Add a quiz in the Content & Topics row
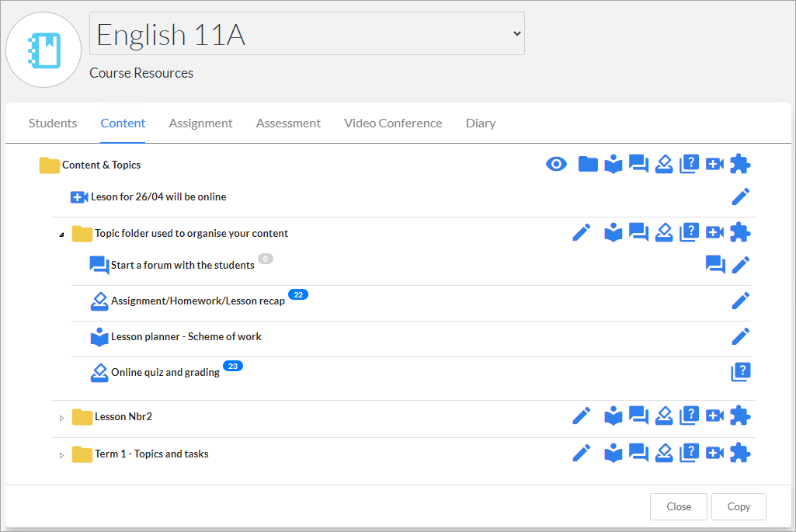The image size is (796, 532). tap(690, 164)
